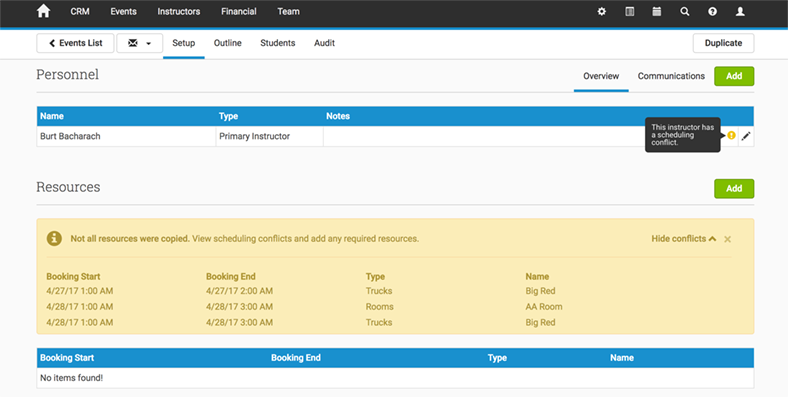Click Rooms conflict type

point(379,307)
